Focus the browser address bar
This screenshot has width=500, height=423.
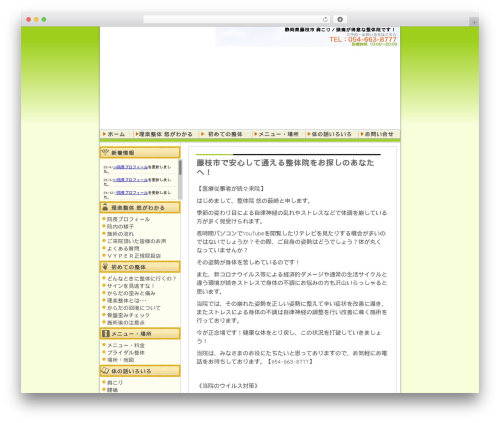click(x=237, y=19)
